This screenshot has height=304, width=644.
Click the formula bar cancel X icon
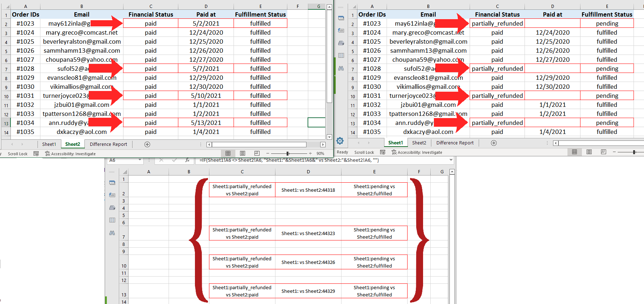point(161,160)
